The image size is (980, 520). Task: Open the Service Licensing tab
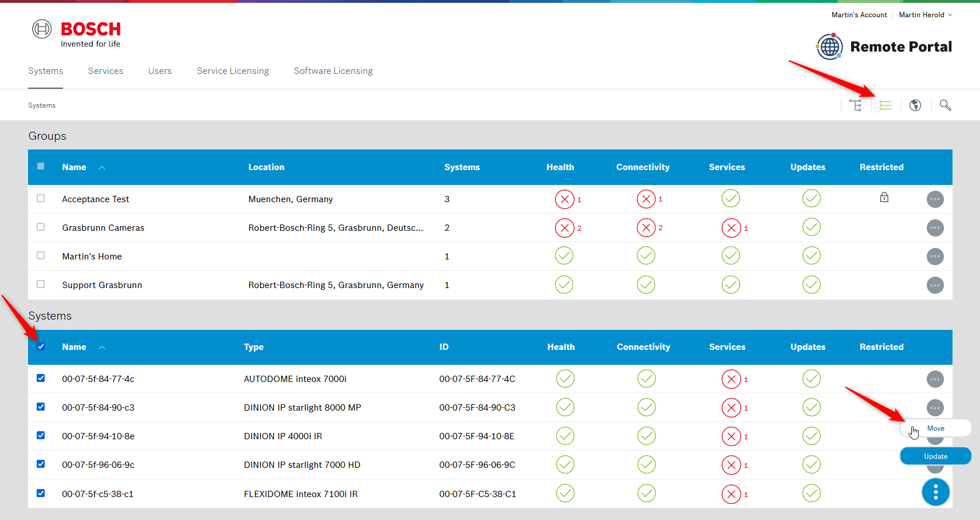click(233, 71)
